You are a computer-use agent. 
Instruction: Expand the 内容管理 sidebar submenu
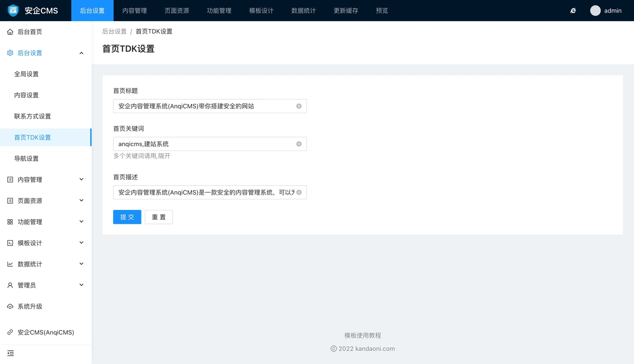coord(81,180)
